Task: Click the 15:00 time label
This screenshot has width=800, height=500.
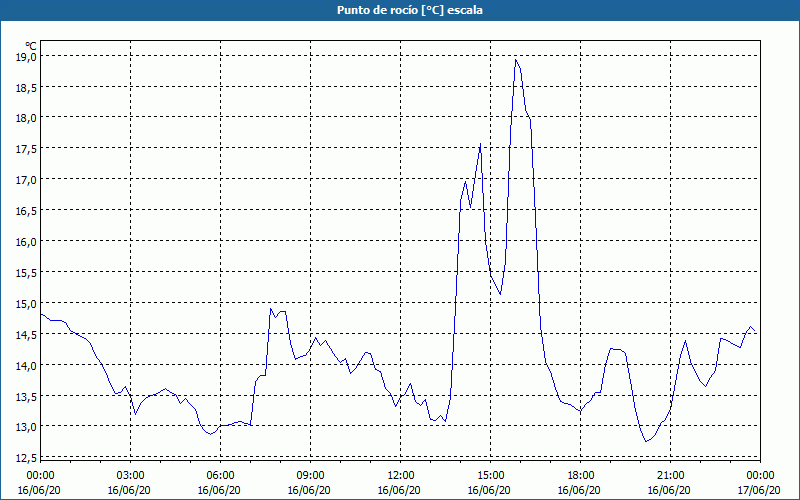Action: (x=490, y=476)
